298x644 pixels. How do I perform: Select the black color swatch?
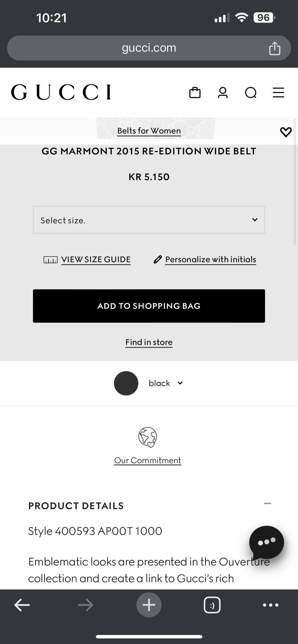tap(126, 383)
